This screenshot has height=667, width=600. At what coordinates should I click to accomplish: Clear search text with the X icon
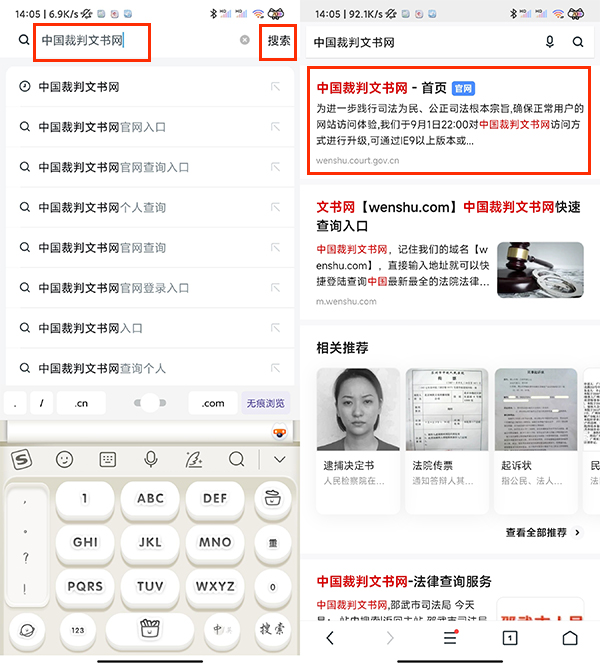pos(245,40)
